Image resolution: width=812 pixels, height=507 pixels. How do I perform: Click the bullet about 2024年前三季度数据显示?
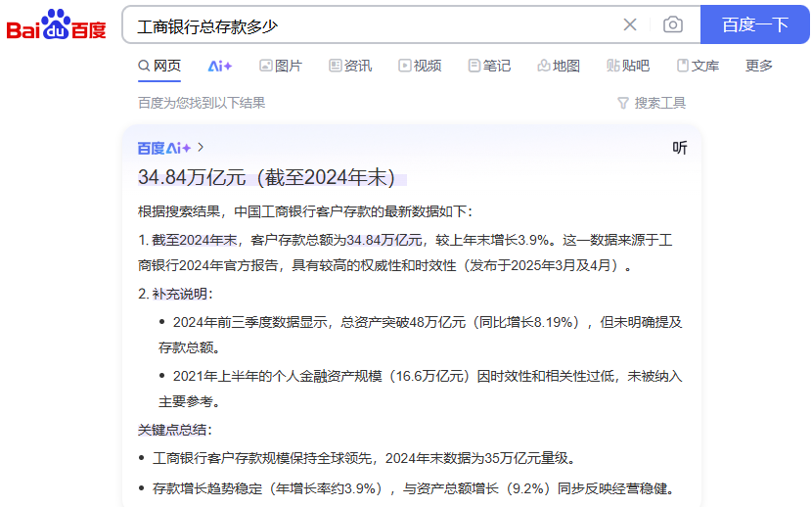420,335
